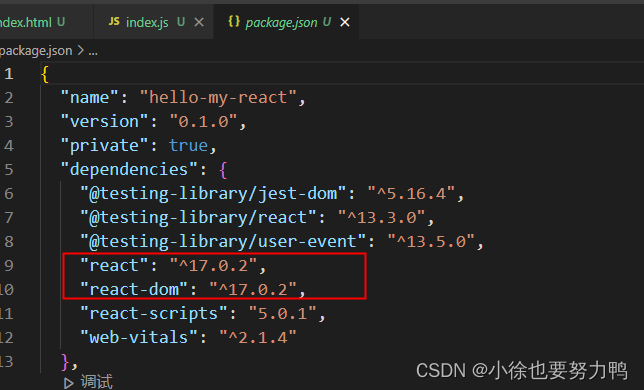The height and width of the screenshot is (390, 644).
Task: Click the pink opening brace on line 5
Action: [x=223, y=170]
